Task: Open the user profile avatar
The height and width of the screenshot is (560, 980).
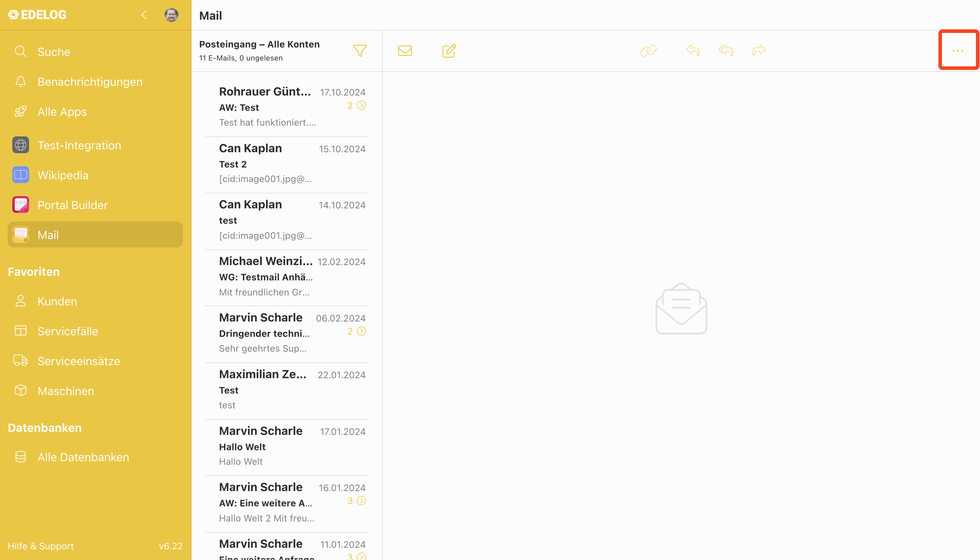Action: tap(171, 15)
